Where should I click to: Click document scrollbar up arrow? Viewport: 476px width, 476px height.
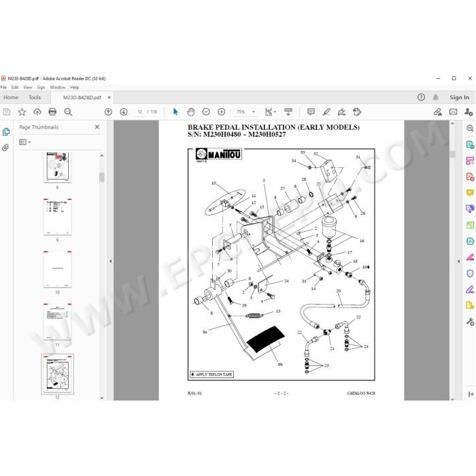(452, 124)
